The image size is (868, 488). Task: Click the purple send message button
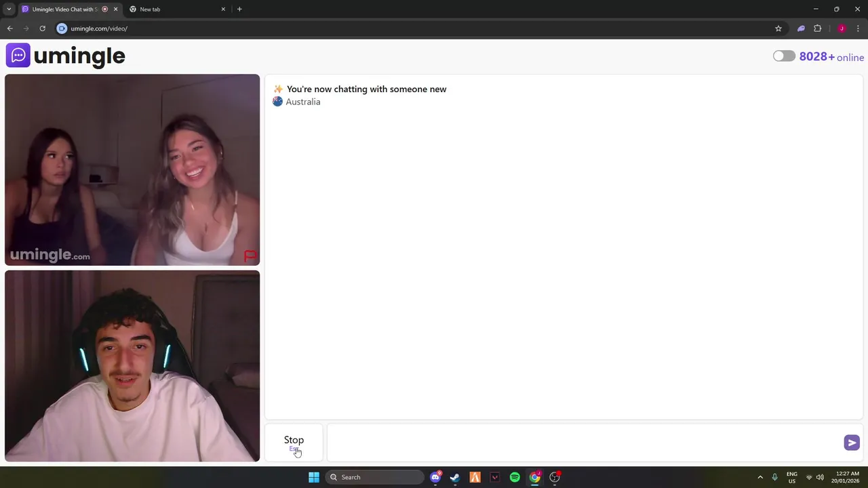852,443
